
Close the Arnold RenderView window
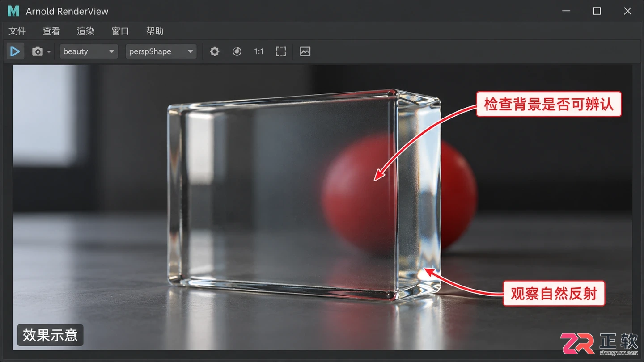627,11
